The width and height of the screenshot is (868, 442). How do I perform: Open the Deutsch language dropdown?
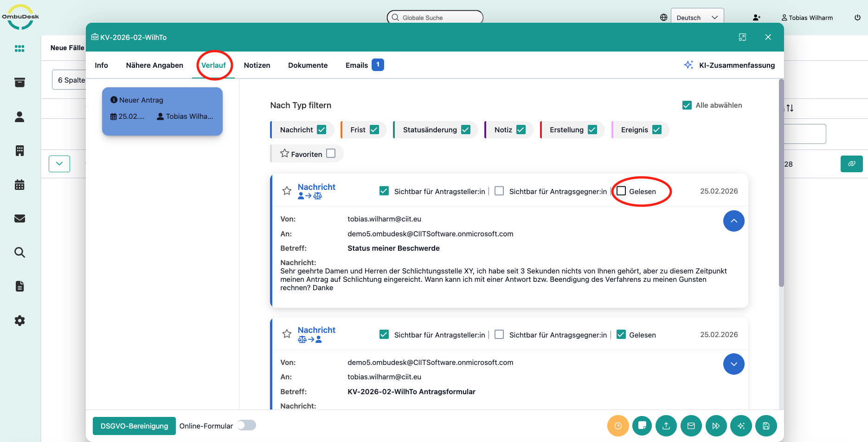pyautogui.click(x=697, y=18)
